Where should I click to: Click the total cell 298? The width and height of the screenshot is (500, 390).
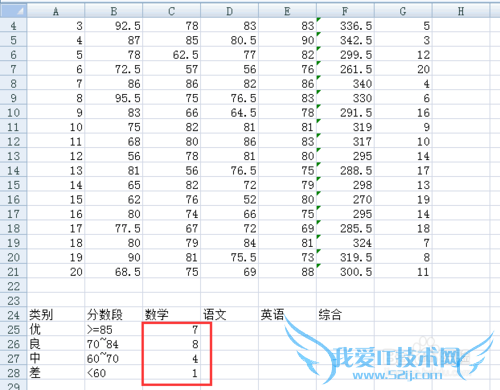click(x=345, y=185)
